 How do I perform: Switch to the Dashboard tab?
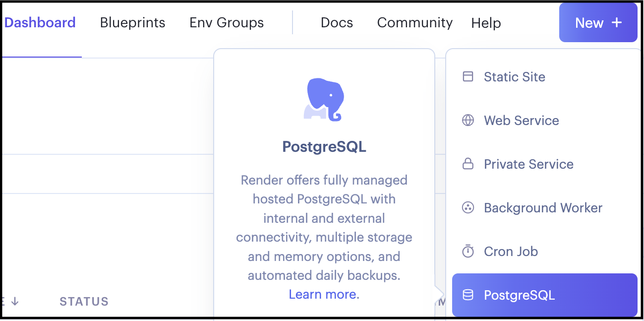click(x=40, y=23)
